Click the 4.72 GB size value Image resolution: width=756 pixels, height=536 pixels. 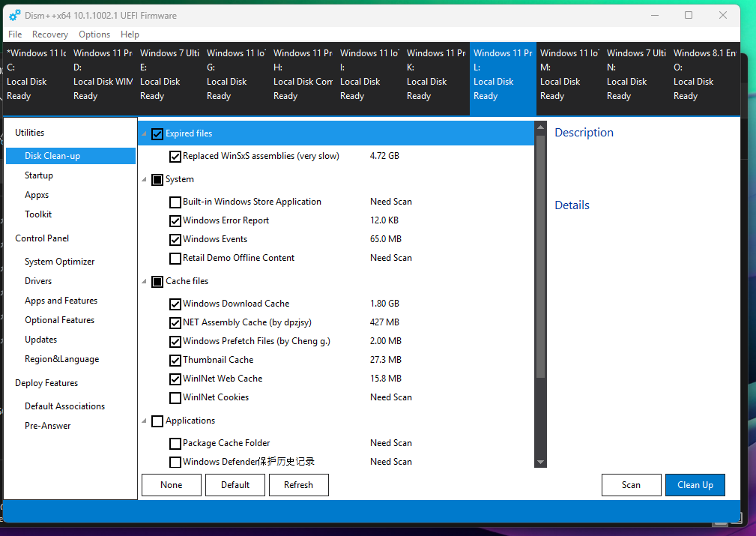coord(384,156)
